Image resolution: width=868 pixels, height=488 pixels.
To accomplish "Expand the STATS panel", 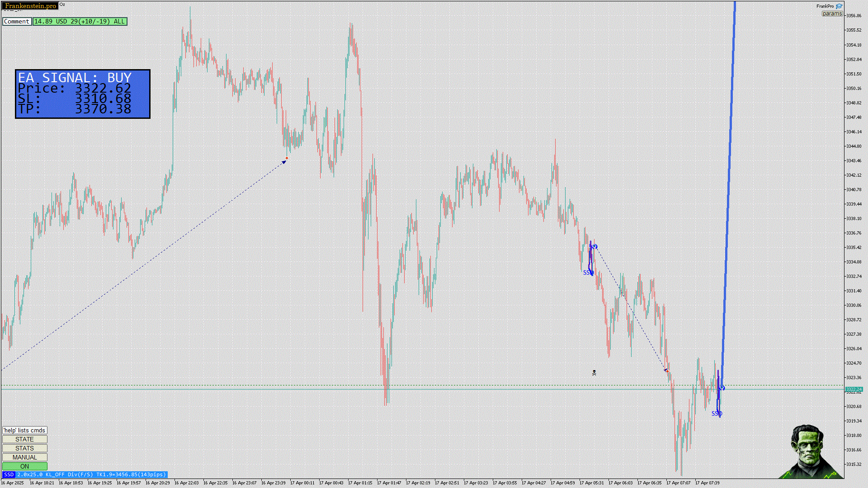I will click(x=24, y=448).
